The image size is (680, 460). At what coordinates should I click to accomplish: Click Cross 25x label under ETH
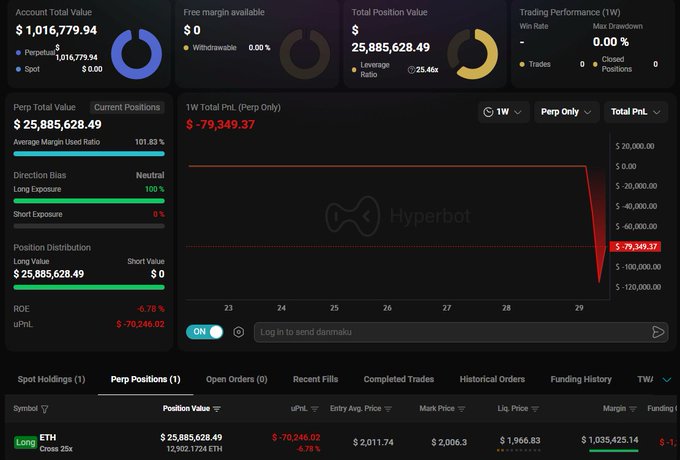click(x=56, y=449)
